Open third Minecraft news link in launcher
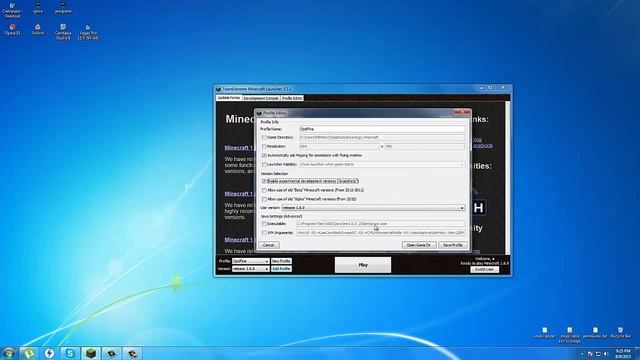This screenshot has height=360, width=640. pos(239,240)
